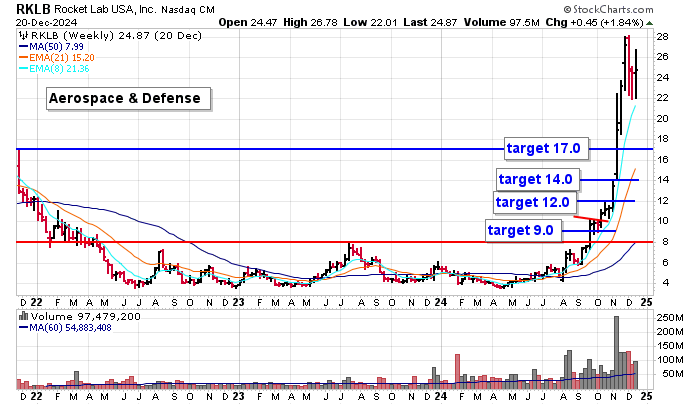Click the Rocket Lab USA, Inc. company name

tap(105, 9)
